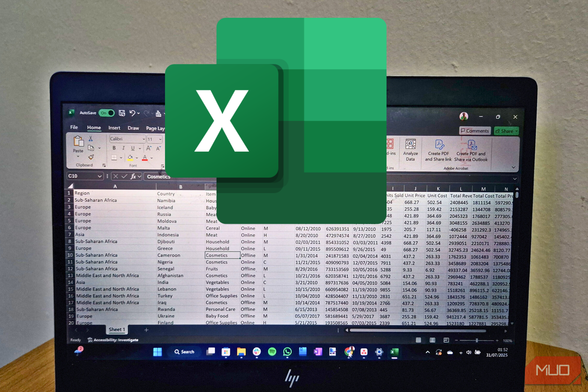The image size is (588, 392).
Task: Click the Undo arrow icon
Action: 132,113
